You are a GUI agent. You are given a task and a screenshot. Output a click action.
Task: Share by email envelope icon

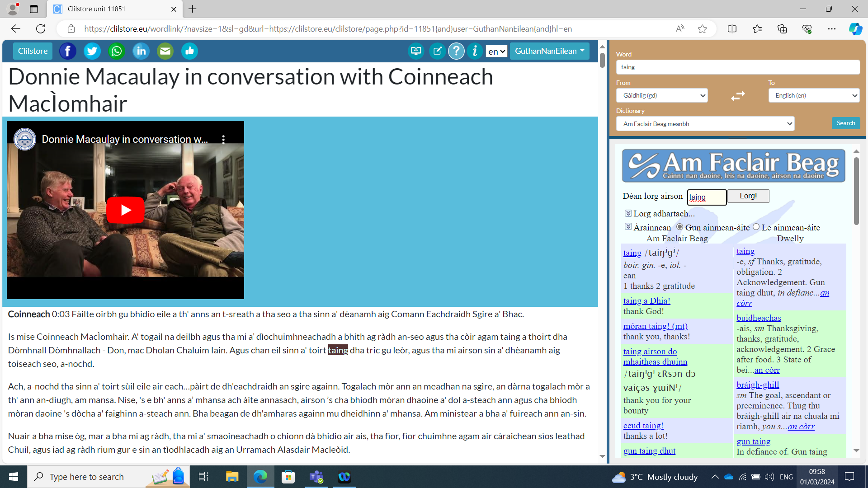[165, 51]
